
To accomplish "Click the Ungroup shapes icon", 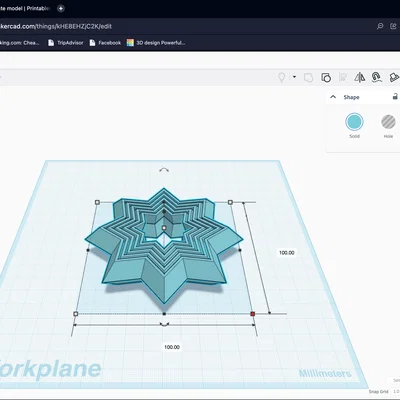I will [x=326, y=78].
